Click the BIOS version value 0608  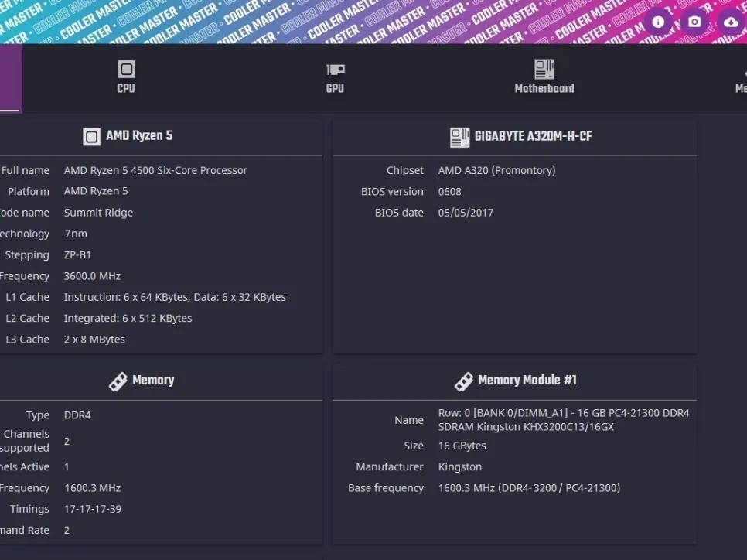point(450,192)
